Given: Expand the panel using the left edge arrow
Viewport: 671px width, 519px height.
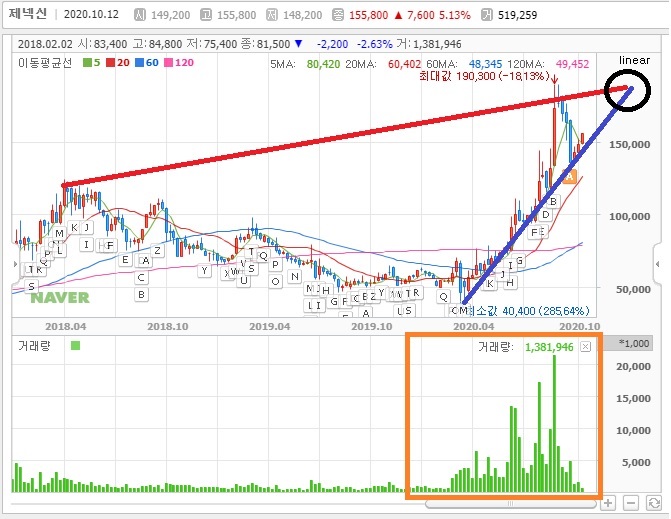Looking at the screenshot, I should click(x=15, y=264).
